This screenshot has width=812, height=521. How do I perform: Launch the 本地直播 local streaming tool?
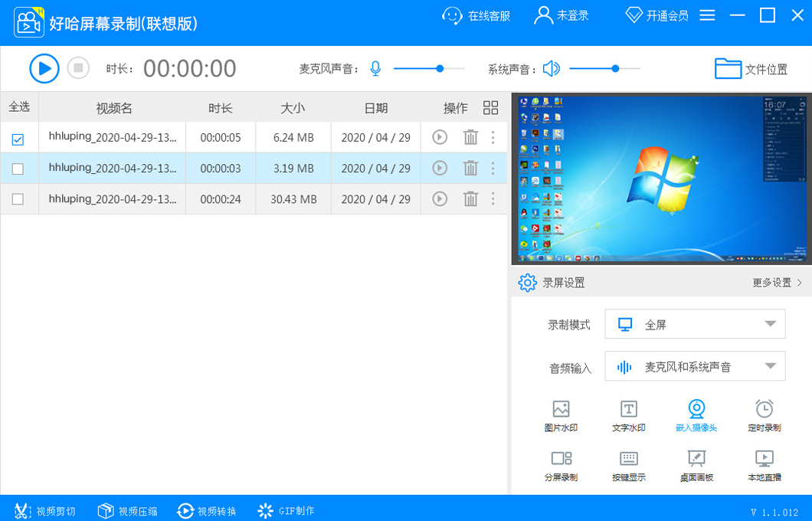tap(763, 466)
